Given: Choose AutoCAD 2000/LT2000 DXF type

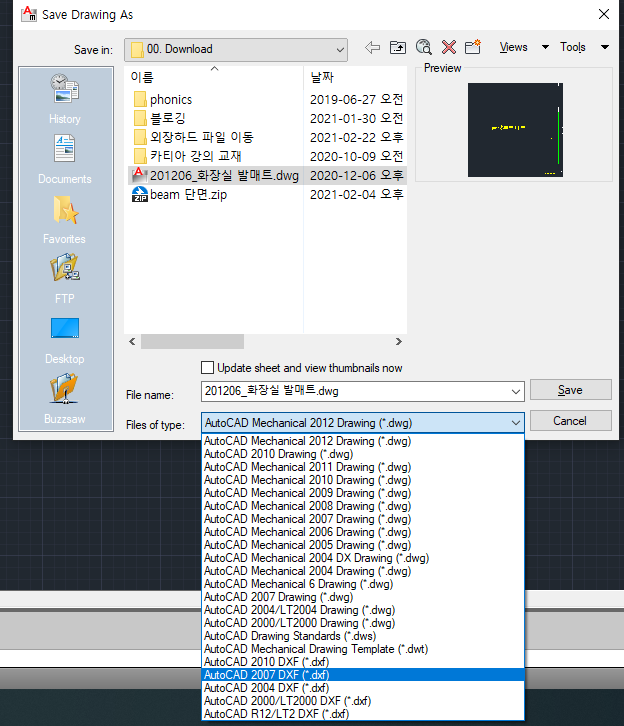Looking at the screenshot, I should pos(363,701).
